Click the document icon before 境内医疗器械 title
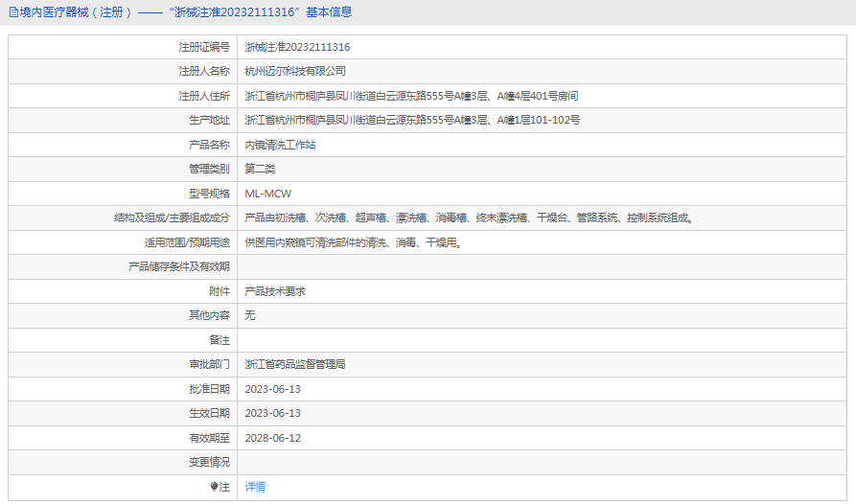Image resolution: width=856 pixels, height=504 pixels. (13, 12)
